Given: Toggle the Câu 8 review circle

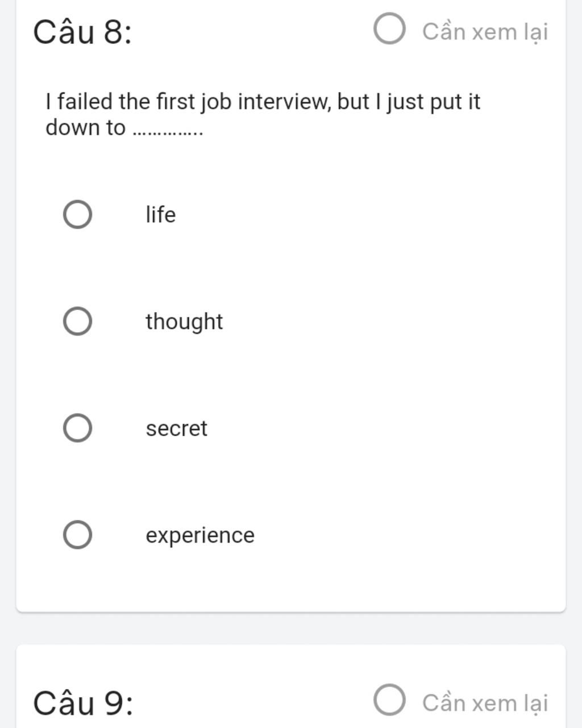Looking at the screenshot, I should tap(389, 29).
